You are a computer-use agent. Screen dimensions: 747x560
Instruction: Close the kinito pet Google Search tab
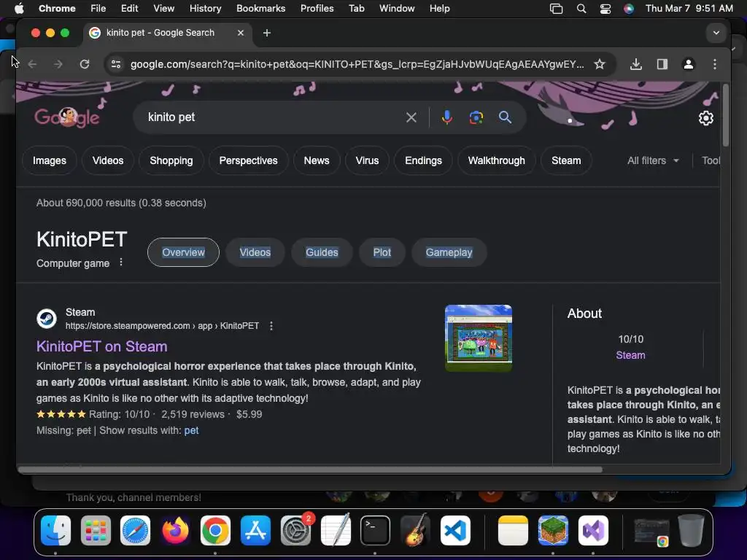[241, 33]
